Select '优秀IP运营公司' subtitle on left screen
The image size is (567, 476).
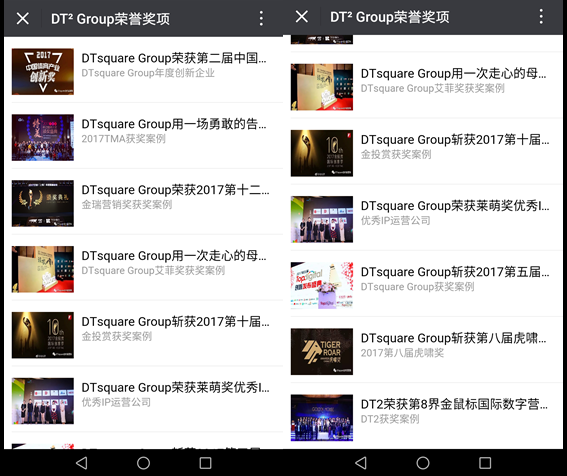click(116, 402)
